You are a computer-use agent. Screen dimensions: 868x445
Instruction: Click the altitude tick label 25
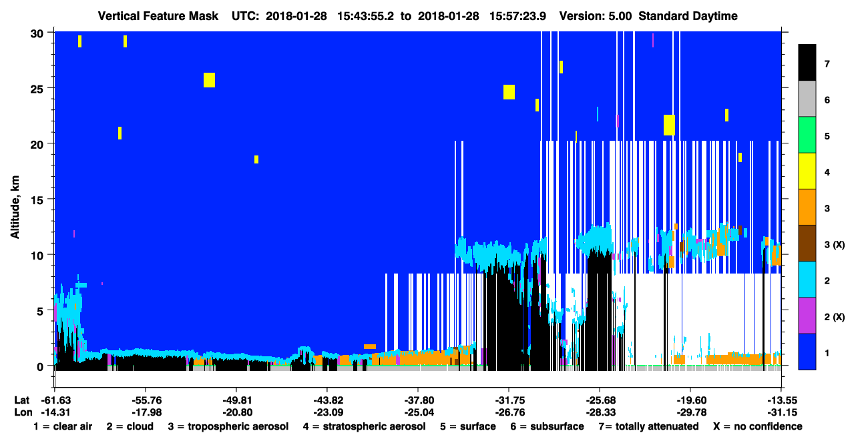[x=39, y=88]
